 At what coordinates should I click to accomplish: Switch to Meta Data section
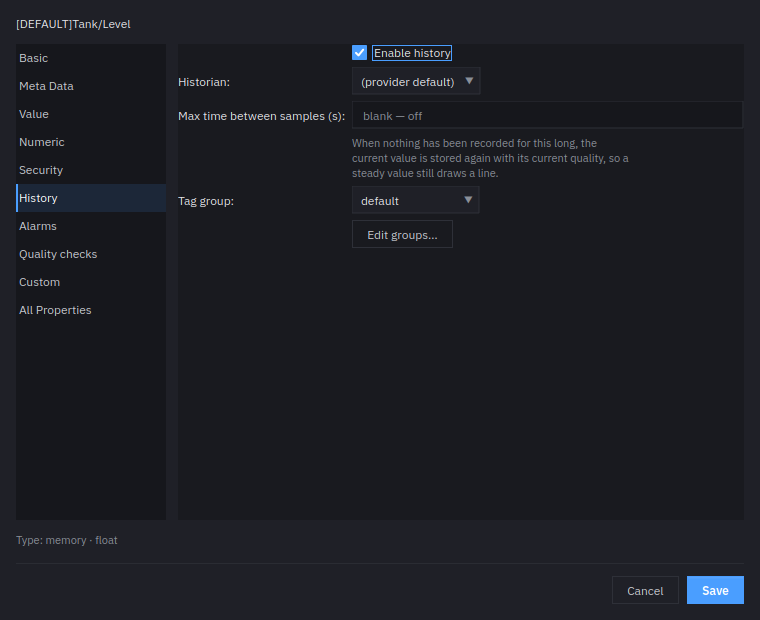pyautogui.click(x=91, y=86)
